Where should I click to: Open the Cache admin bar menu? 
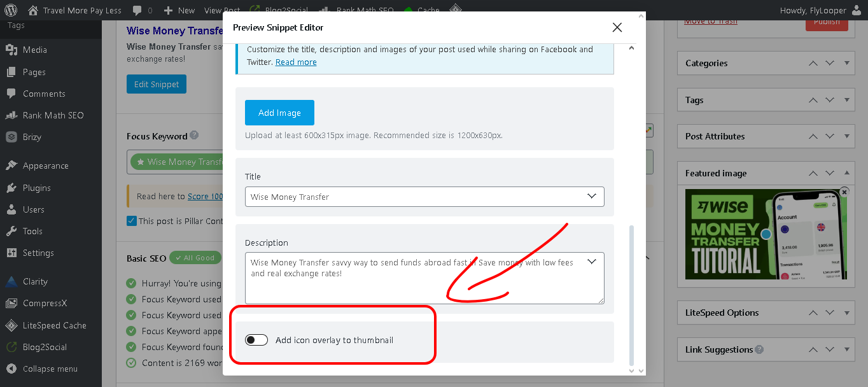pos(421,10)
